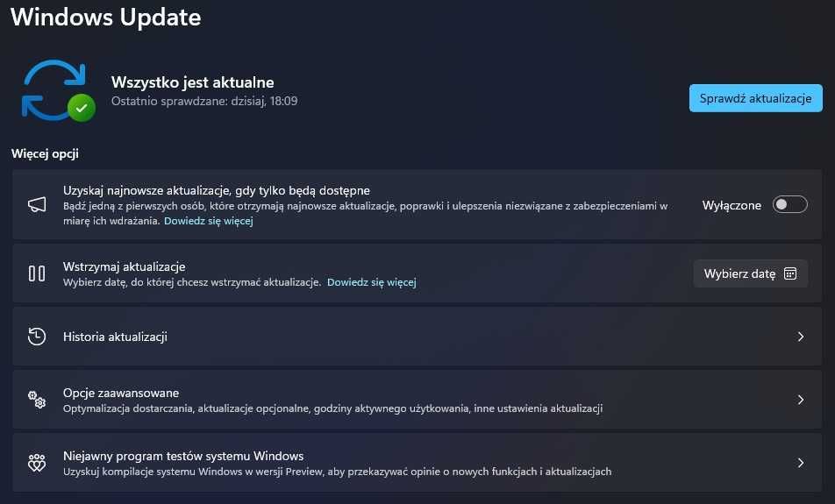Click the megaphone icon for newest updates

pos(37,204)
